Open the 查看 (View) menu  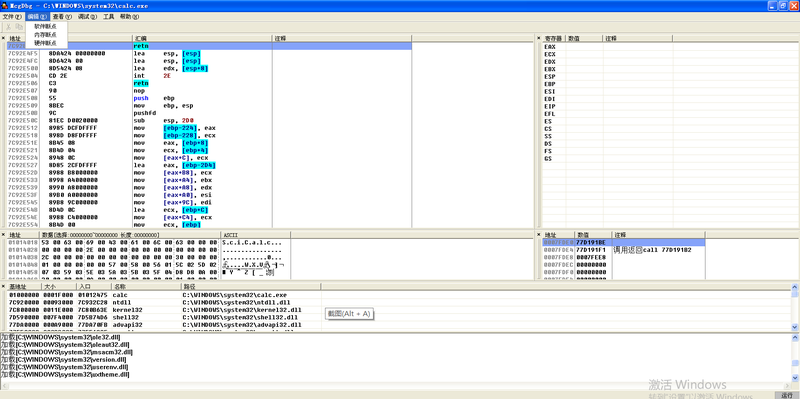point(62,16)
